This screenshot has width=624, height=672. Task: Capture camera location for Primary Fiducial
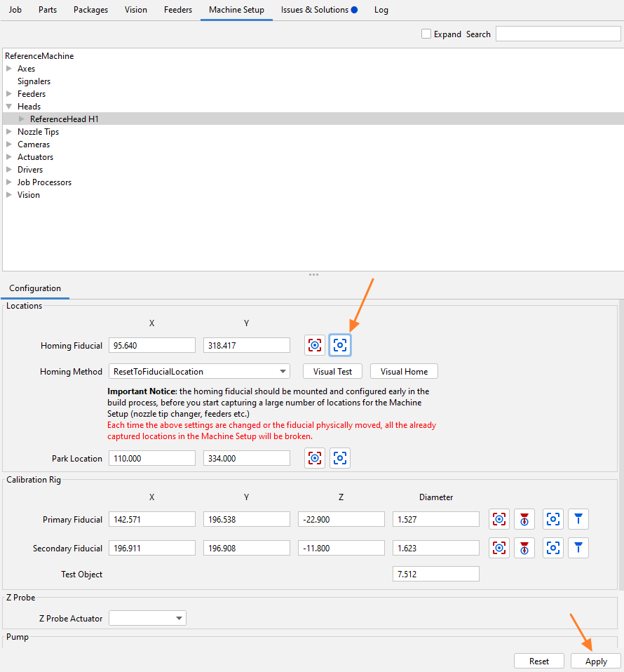(x=499, y=519)
